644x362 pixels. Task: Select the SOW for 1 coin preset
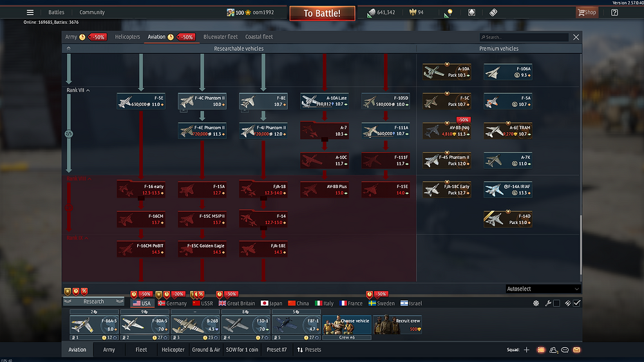[x=242, y=350]
